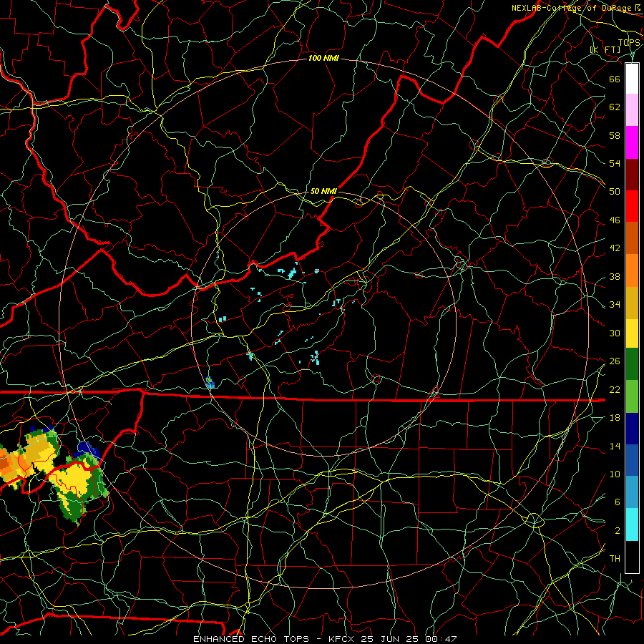This screenshot has width=644, height=644.
Task: Click the '38' legend value label
Action: click(615, 276)
